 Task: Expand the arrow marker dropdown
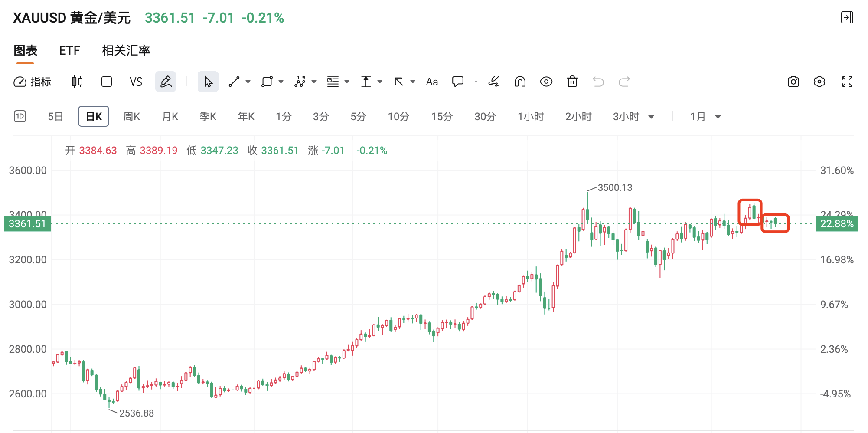413,82
